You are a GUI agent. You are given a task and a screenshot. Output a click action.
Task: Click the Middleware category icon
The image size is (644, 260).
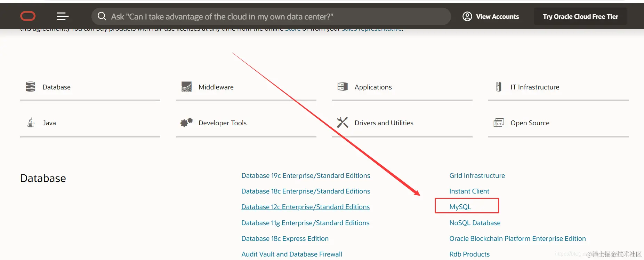click(186, 87)
